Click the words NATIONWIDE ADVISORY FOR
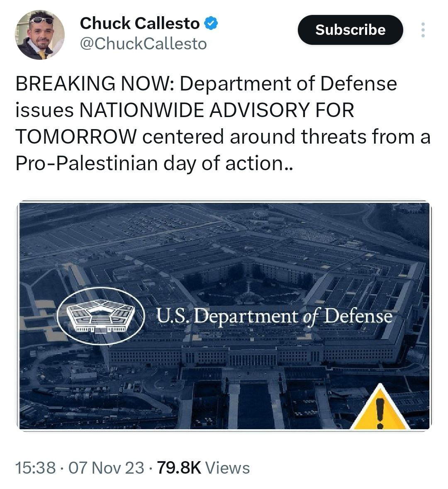Viewport: 448px width, 489px height. pos(217,110)
